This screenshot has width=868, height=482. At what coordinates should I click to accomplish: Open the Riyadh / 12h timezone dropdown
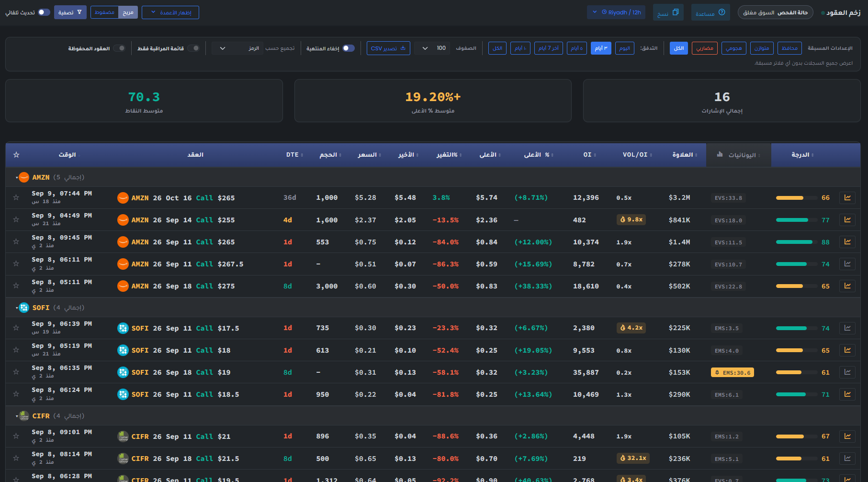coord(616,12)
